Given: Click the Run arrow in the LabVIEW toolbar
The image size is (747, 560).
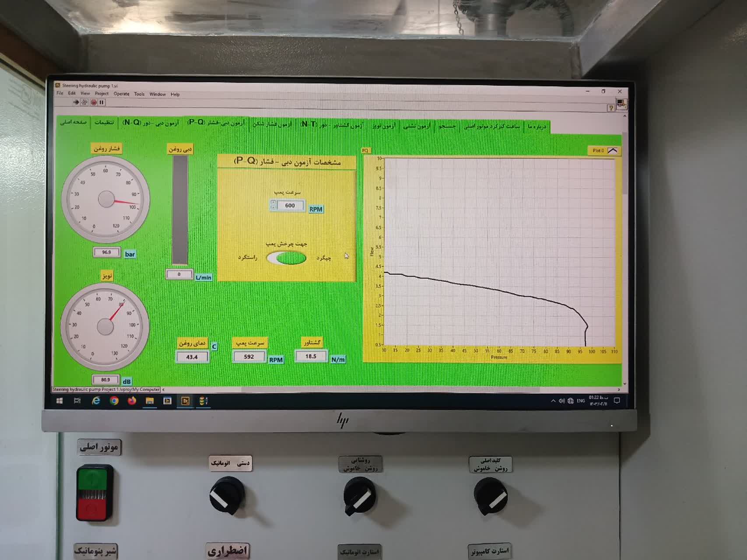Looking at the screenshot, I should pos(76,102).
